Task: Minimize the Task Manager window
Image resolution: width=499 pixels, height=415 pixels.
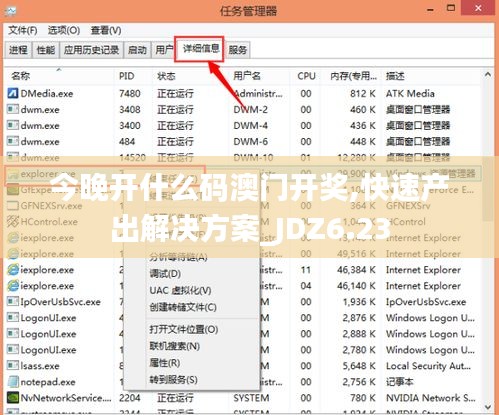Action: tap(430, 10)
